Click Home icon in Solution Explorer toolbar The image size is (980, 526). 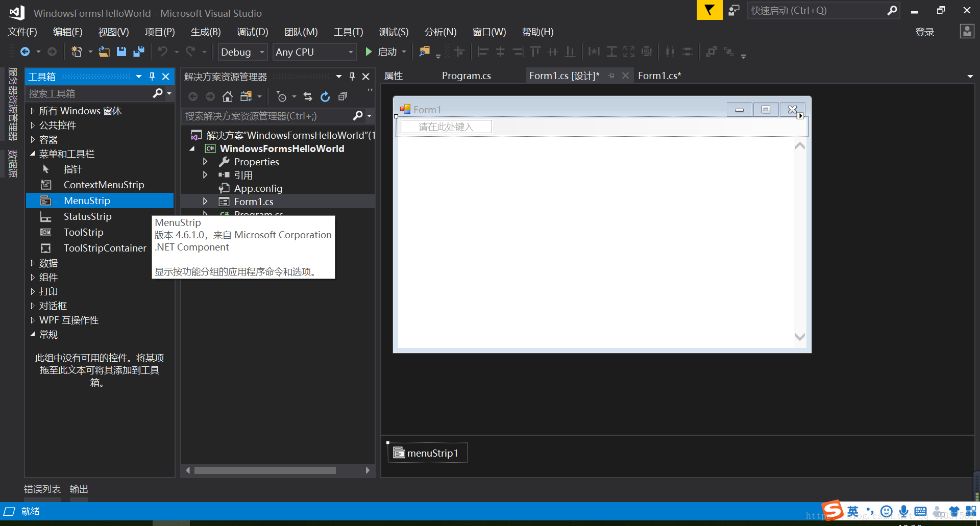click(228, 96)
